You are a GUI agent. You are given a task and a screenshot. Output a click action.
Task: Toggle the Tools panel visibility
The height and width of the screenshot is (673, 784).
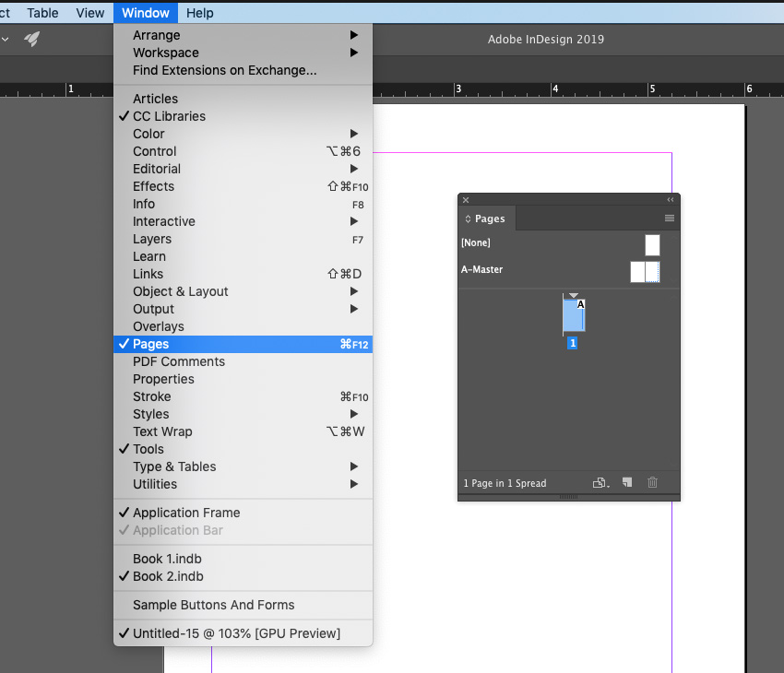[148, 449]
